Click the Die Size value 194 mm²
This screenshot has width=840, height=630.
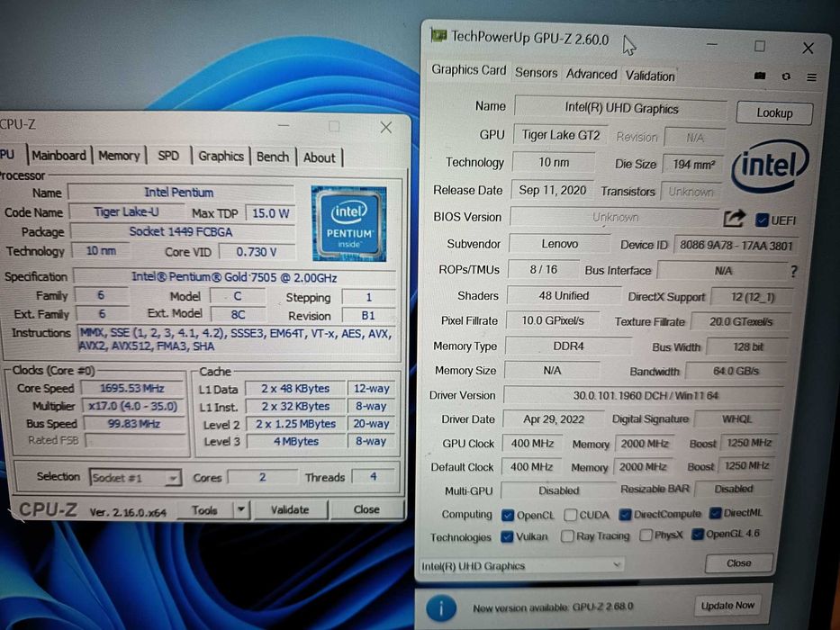(x=694, y=165)
